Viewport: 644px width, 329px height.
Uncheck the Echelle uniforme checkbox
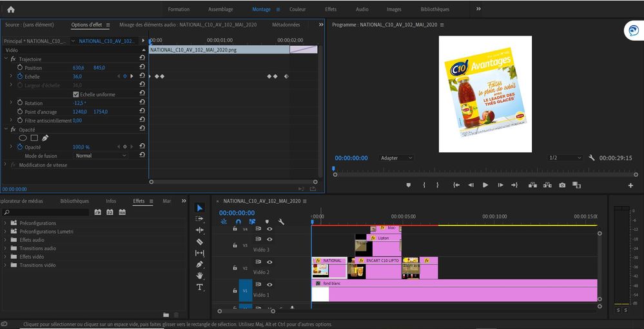click(x=76, y=94)
